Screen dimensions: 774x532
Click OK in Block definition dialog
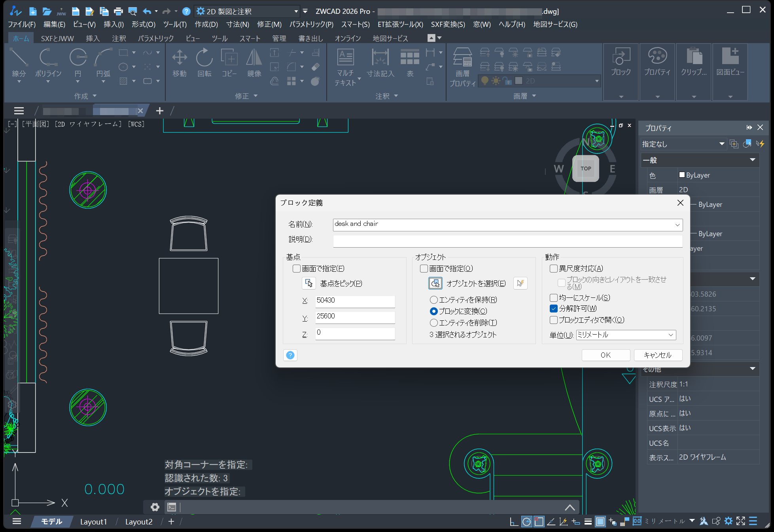point(606,355)
